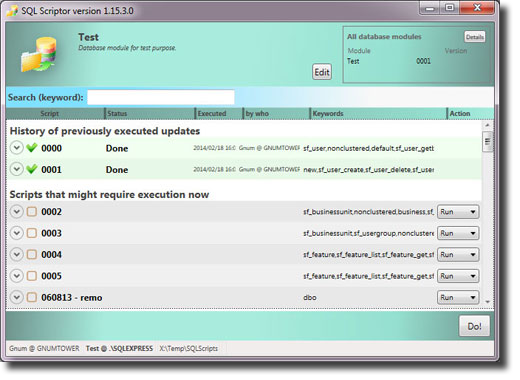Click the executed date of script 0000
Viewport: 520px width, 380px height.
click(214, 148)
